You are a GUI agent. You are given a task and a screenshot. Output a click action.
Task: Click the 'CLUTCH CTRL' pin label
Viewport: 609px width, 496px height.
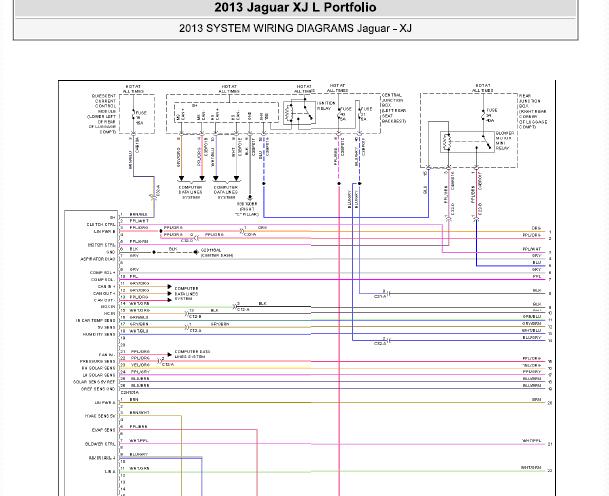pyautogui.click(x=101, y=225)
